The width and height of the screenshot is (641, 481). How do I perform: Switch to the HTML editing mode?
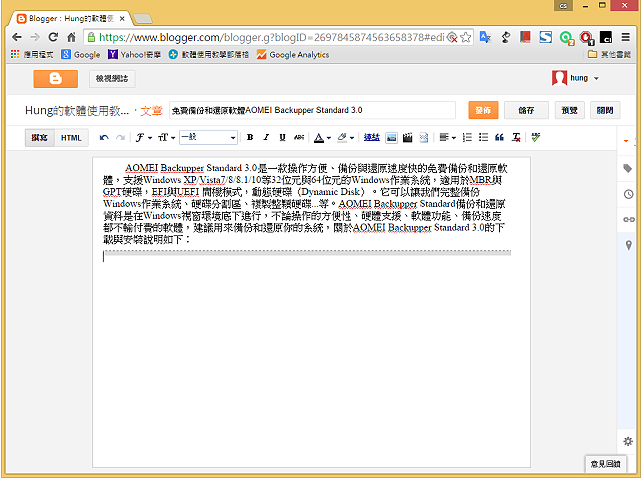pos(71,138)
